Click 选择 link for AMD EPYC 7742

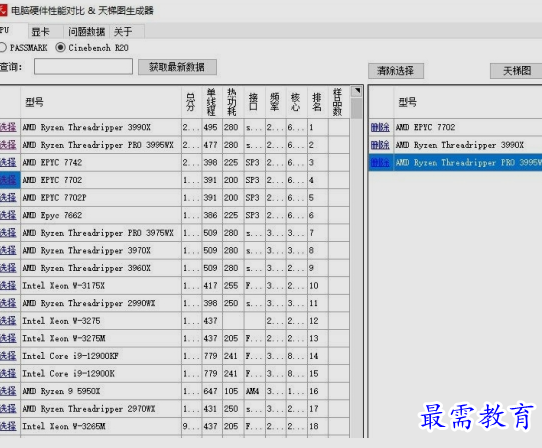pyautogui.click(x=8, y=162)
